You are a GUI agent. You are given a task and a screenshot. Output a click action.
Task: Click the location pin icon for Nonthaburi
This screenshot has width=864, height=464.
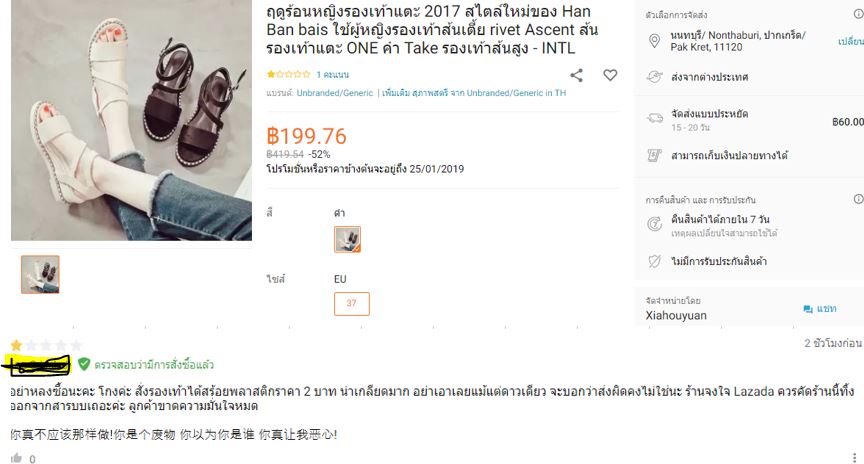(x=654, y=41)
